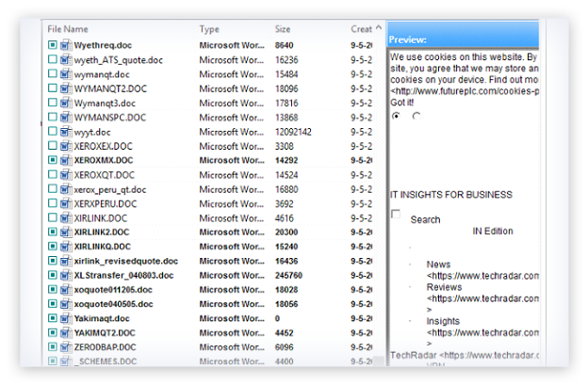Screen dimensions: 588x385
Task: Uncheck the XEROXMX.DOC checkbox
Action: pos(53,160)
